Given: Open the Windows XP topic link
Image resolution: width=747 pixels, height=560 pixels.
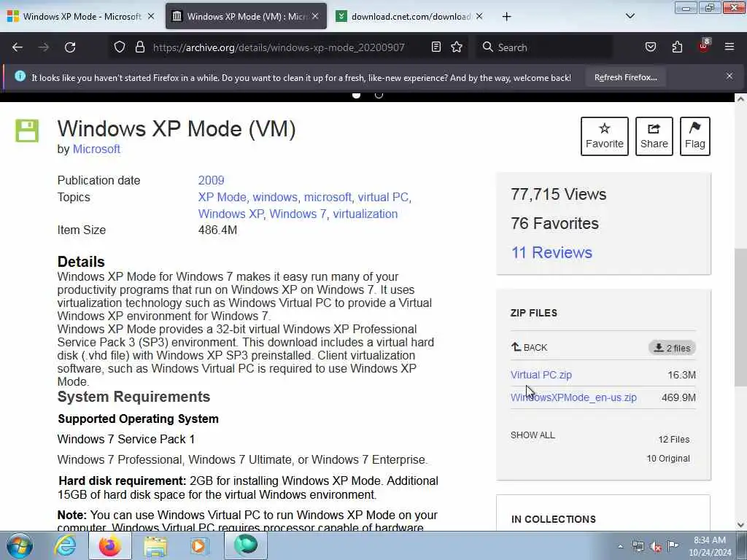Looking at the screenshot, I should pyautogui.click(x=231, y=214).
